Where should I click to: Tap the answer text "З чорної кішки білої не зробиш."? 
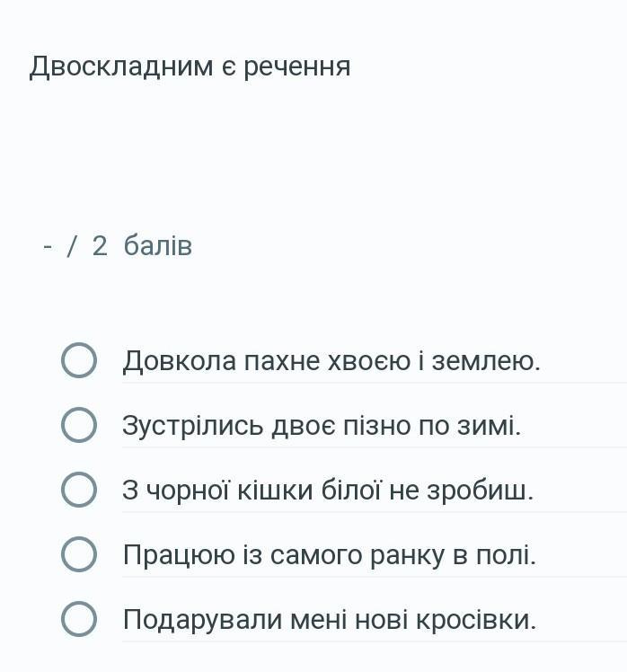pos(328,491)
